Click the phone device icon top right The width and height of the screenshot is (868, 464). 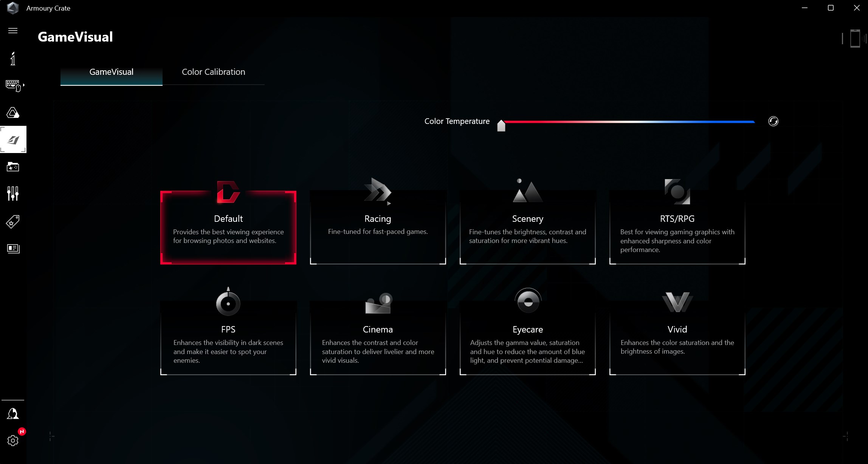[x=855, y=38]
